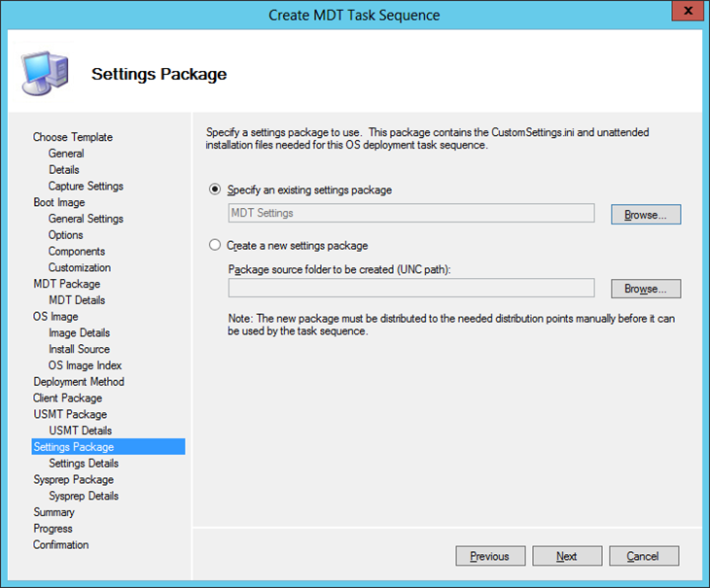Screen dimensions: 710x588
Task: Open the MDT Package step
Action: pos(66,284)
